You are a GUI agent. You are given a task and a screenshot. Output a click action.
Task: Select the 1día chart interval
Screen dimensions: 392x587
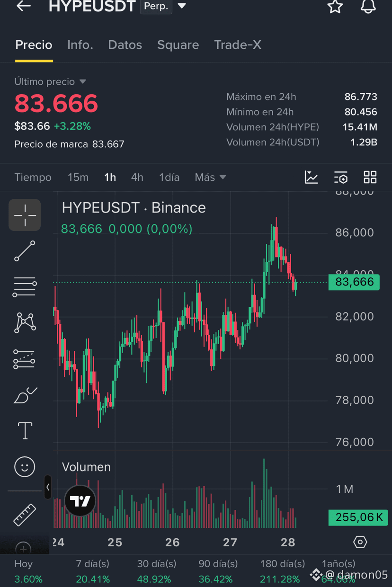point(169,178)
